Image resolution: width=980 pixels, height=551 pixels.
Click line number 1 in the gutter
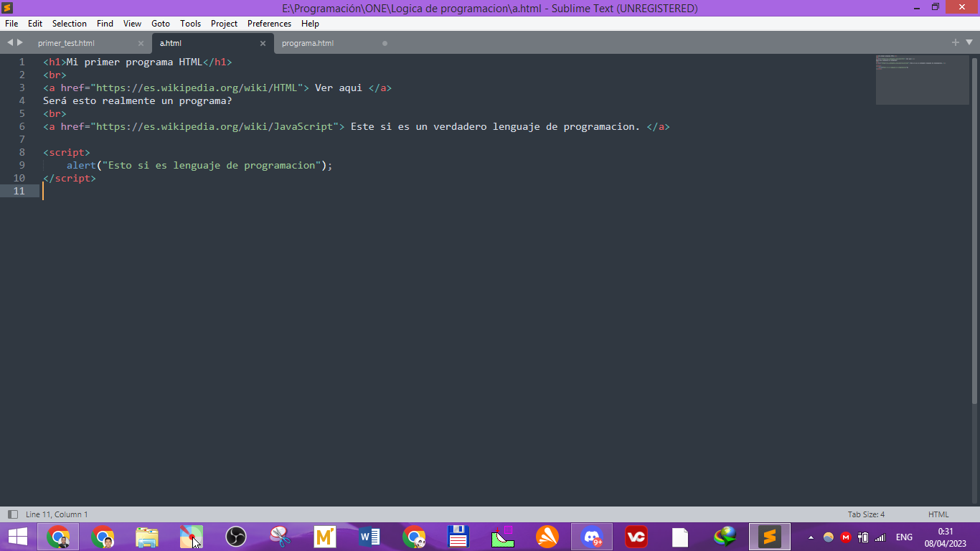coord(22,62)
